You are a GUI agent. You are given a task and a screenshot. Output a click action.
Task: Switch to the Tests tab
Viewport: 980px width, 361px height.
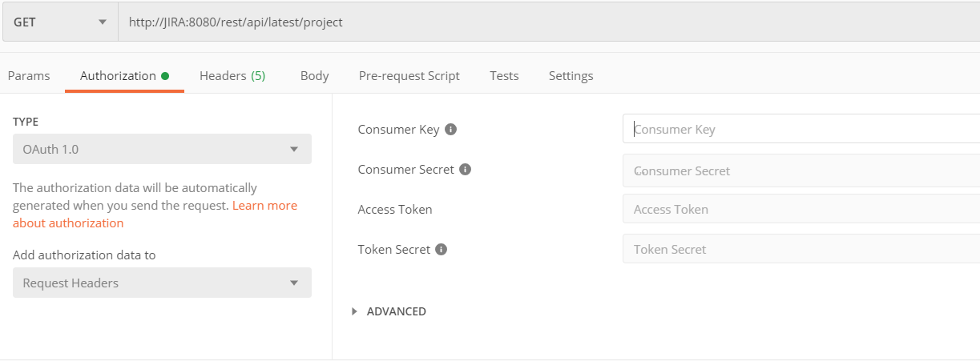pos(504,76)
